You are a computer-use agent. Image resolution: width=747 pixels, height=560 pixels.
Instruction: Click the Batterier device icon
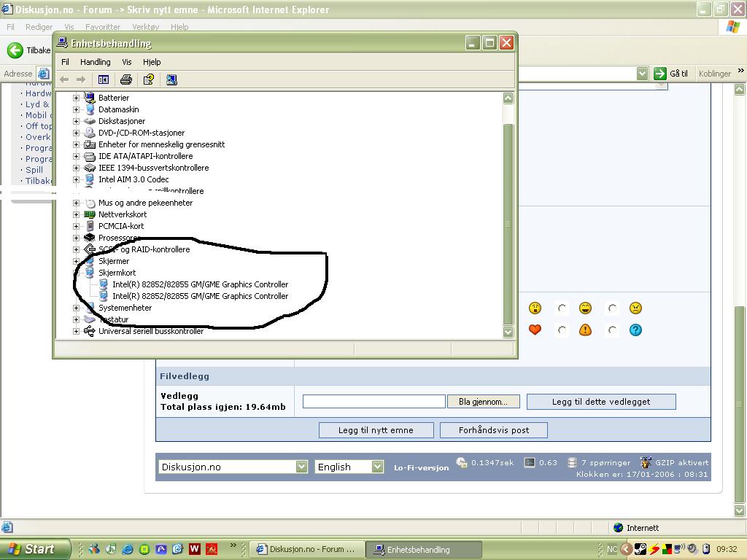(x=90, y=97)
